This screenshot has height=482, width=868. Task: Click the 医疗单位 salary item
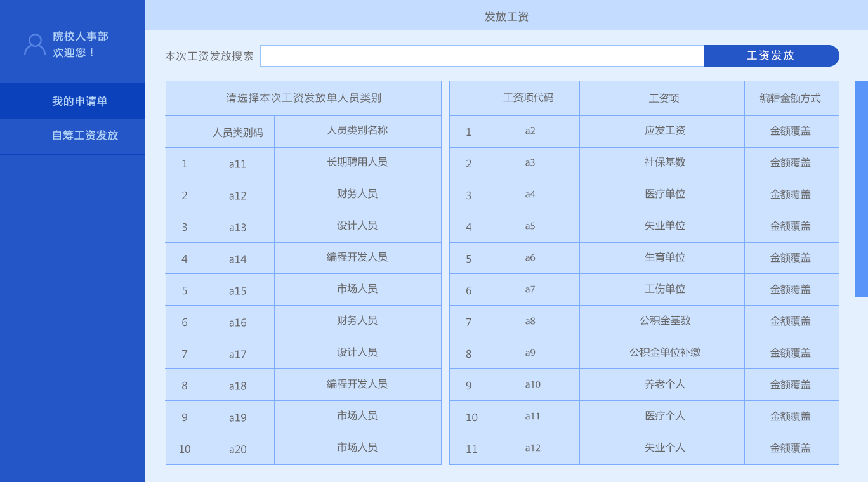coord(664,194)
